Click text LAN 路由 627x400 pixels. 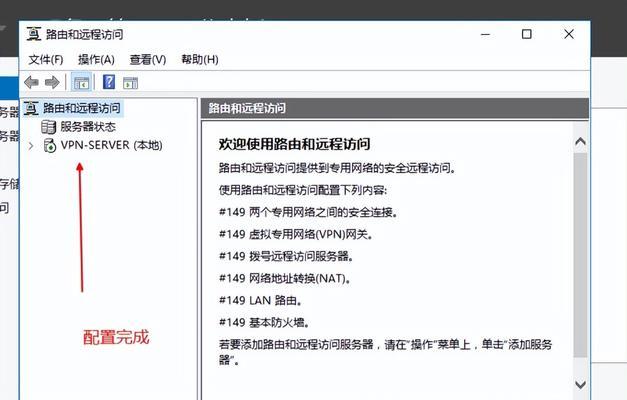275,300
